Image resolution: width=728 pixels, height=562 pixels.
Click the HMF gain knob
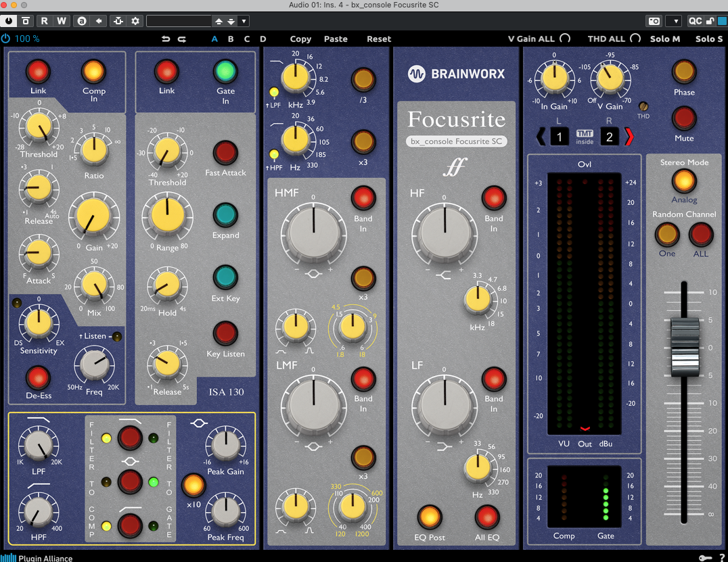(313, 231)
